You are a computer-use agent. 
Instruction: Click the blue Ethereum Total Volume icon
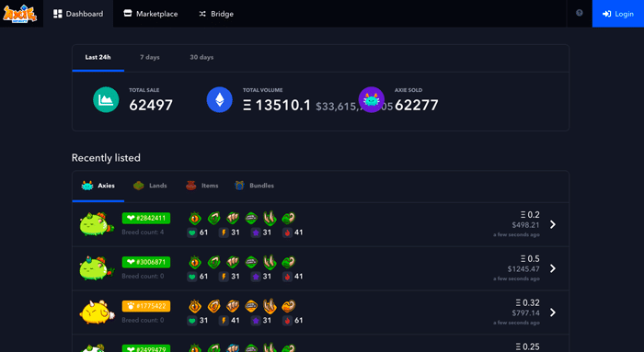tap(219, 99)
